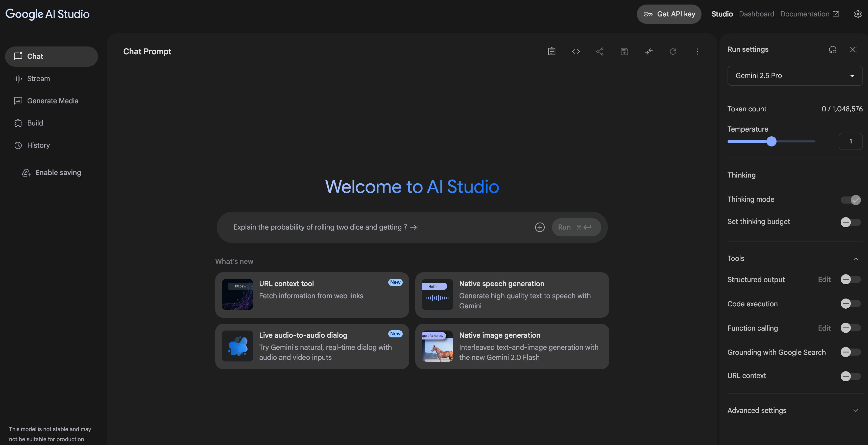This screenshot has height=445, width=868.
Task: Click the compare mode icon
Action: coord(649,51)
